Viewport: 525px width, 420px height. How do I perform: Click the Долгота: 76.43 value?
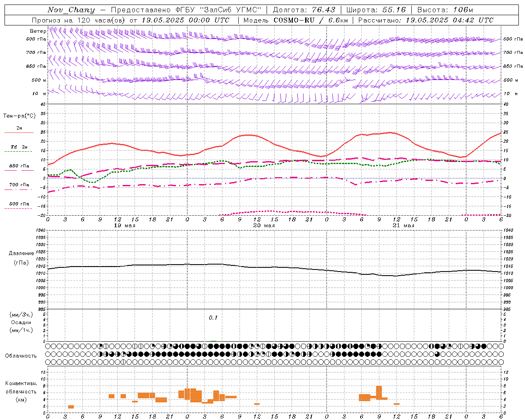tap(304, 10)
